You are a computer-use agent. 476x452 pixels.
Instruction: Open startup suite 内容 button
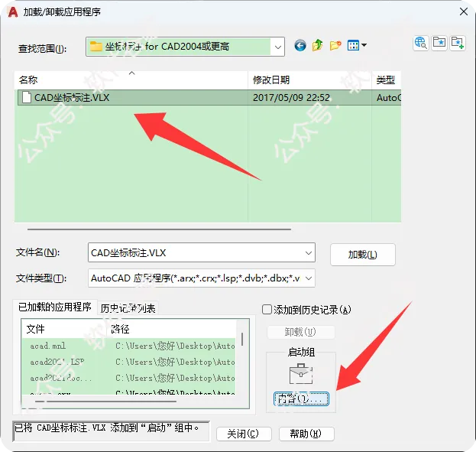[301, 398]
